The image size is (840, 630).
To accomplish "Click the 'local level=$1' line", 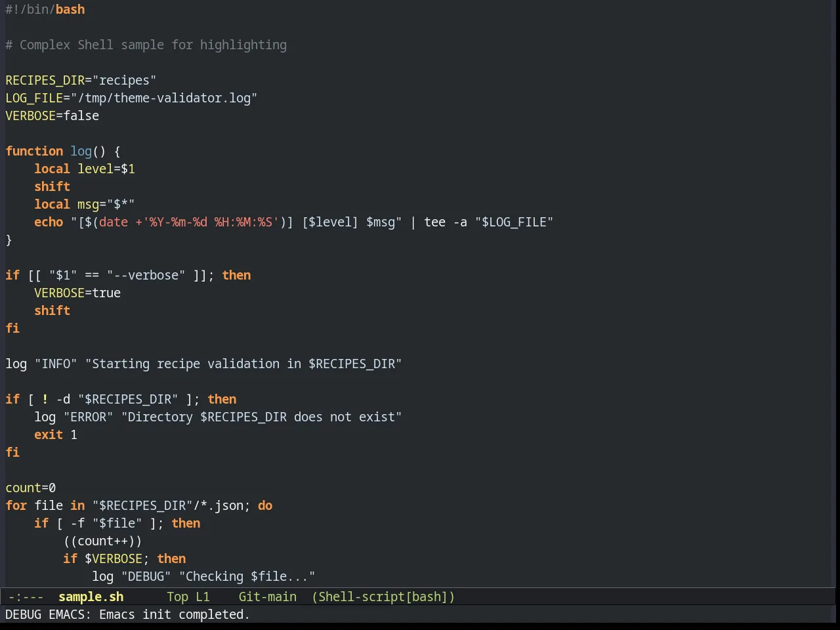I will click(85, 169).
